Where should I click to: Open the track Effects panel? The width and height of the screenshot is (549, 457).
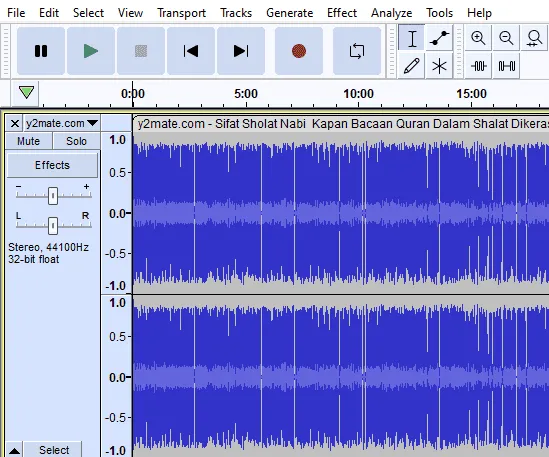coord(53,165)
